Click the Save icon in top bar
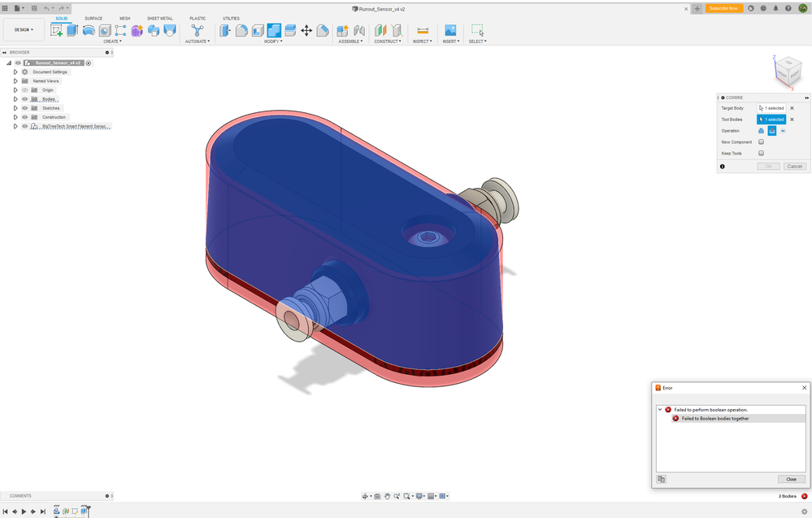The image size is (812, 518). 34,8
